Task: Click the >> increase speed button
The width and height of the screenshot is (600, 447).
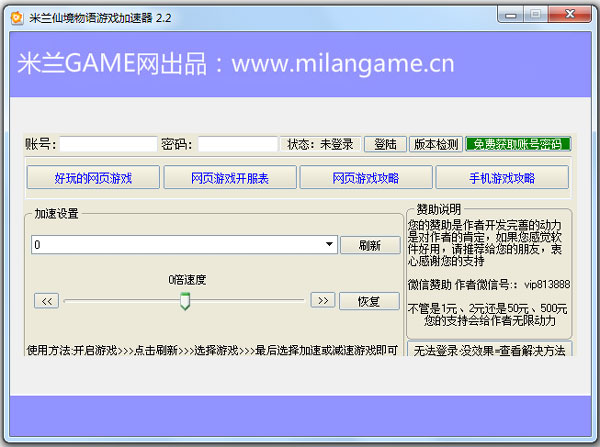Action: pyautogui.click(x=321, y=300)
